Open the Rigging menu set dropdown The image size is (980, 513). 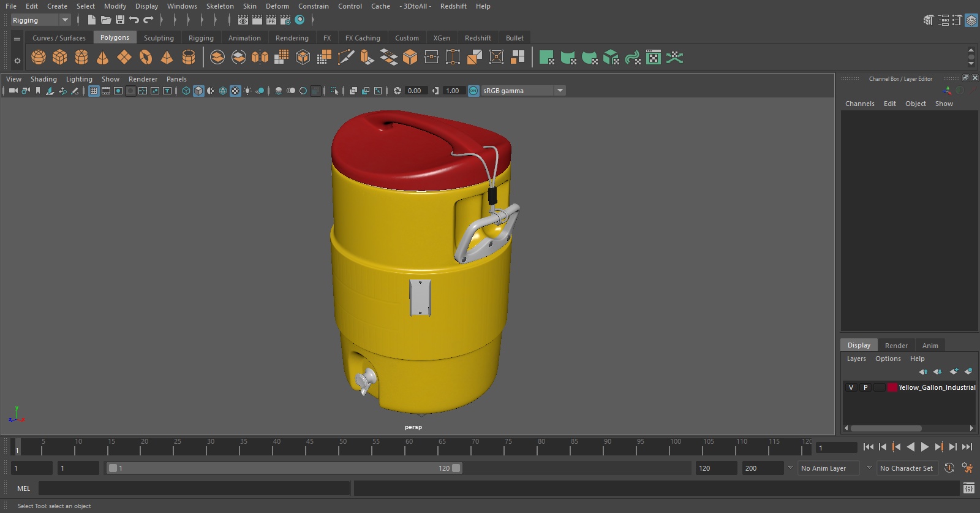click(40, 20)
